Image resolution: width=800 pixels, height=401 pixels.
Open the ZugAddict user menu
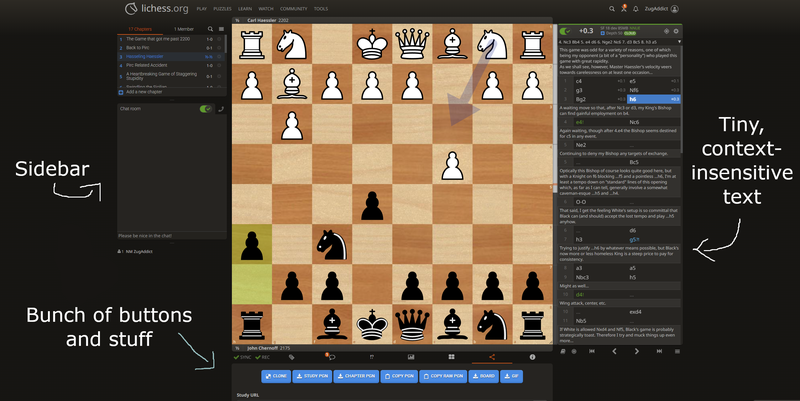[661, 9]
